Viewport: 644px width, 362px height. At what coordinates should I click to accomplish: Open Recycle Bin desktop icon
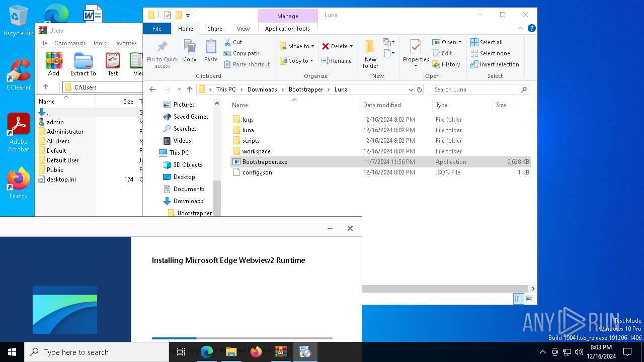[x=19, y=21]
